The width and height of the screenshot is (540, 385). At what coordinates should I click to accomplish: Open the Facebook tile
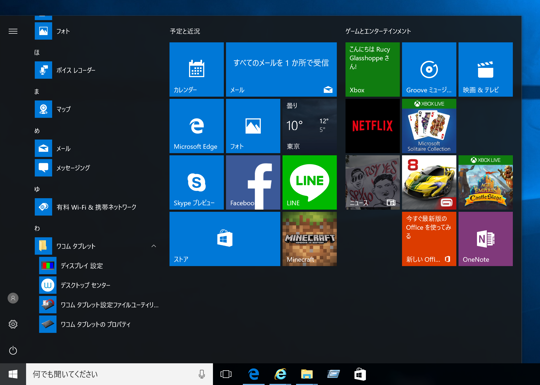pos(253,182)
